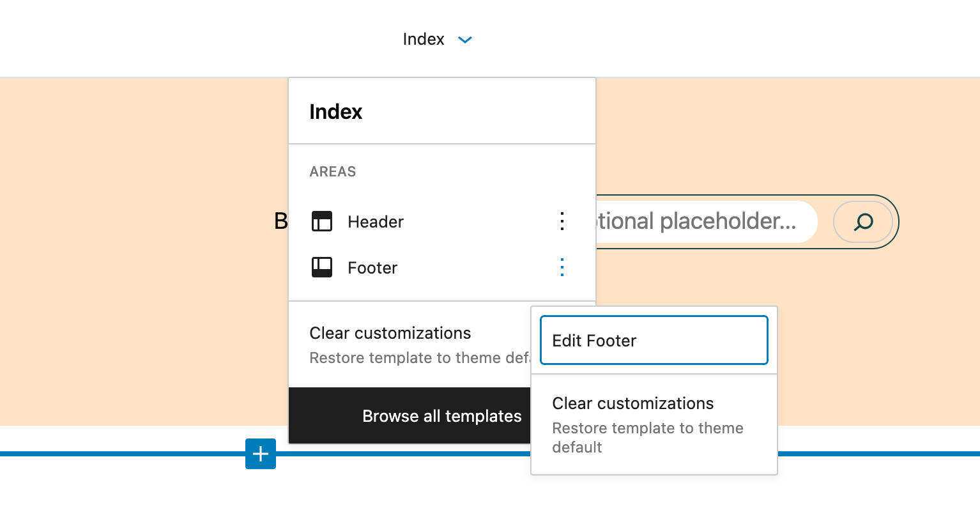Select the Header area label
Viewport: 980px width, 519px height.
[376, 222]
